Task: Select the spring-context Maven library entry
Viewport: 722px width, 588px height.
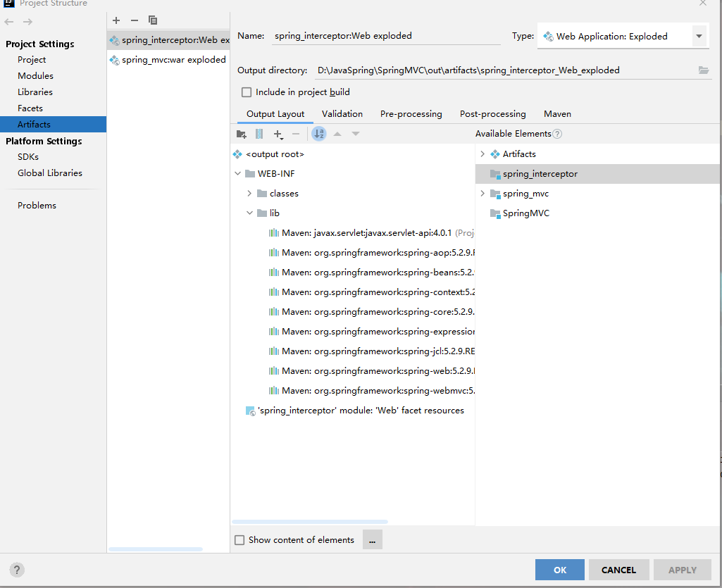Action: (371, 292)
